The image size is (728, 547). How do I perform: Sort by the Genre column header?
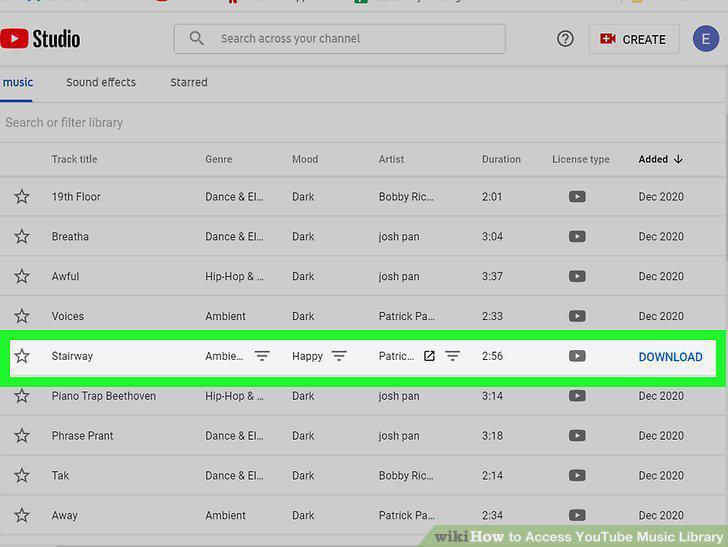(219, 159)
